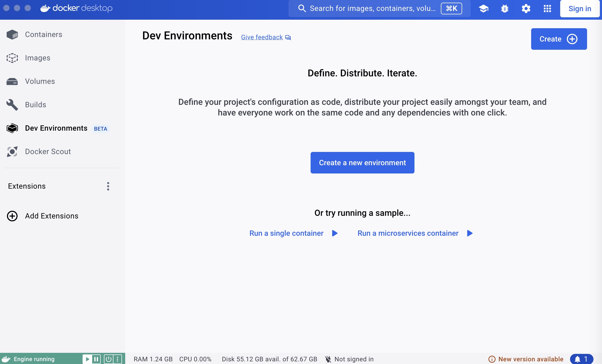This screenshot has width=602, height=364.
Task: Click the Not signed in status text
Action: [x=354, y=359]
